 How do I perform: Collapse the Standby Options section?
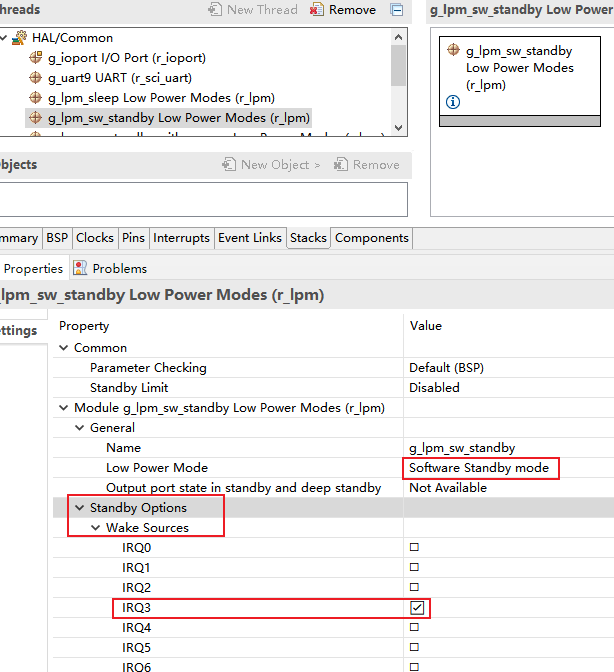79,508
